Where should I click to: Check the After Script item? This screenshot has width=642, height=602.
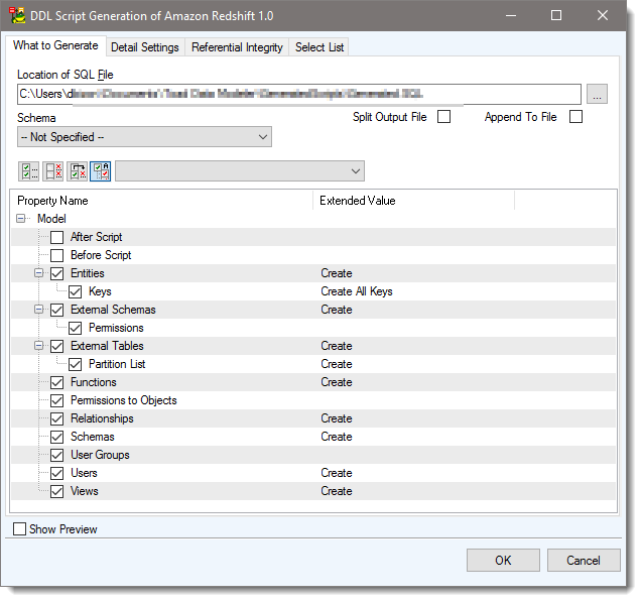[x=57, y=237]
